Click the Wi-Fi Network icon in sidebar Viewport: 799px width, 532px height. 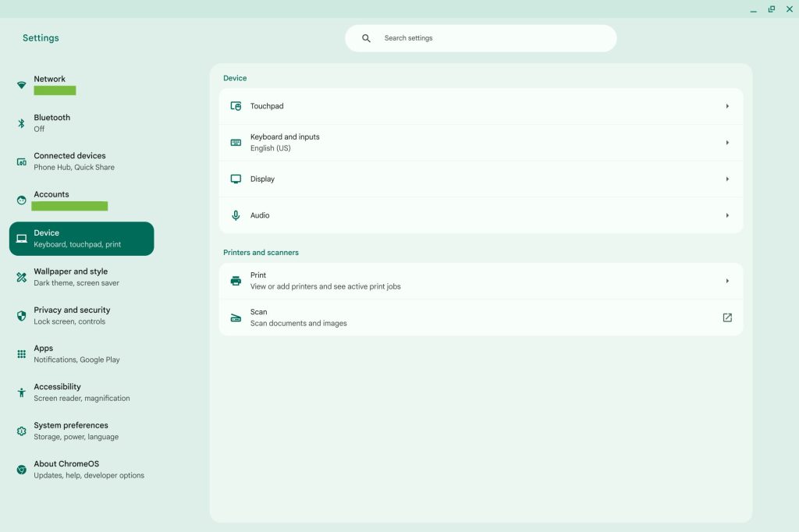(22, 85)
